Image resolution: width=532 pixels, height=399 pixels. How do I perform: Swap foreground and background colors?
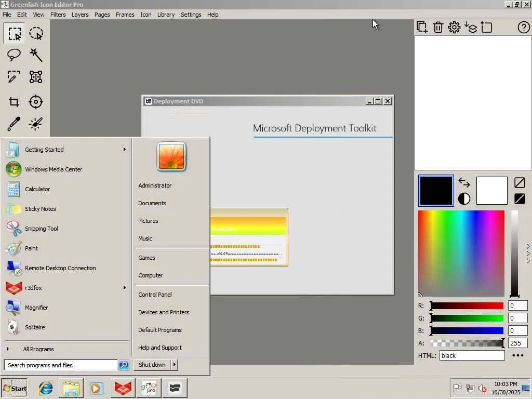click(464, 182)
